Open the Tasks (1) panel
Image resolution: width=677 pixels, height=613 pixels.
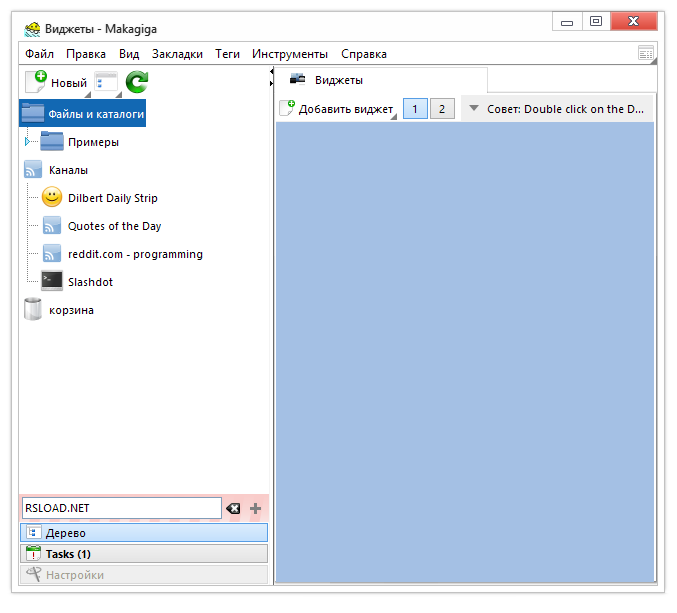(144, 554)
